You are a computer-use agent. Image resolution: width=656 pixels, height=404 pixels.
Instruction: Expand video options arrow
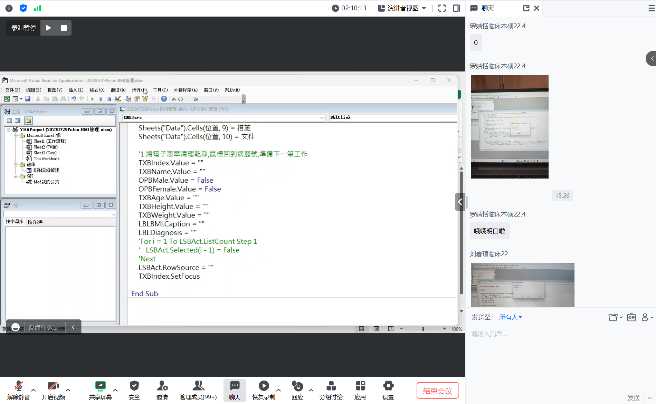click(69, 388)
